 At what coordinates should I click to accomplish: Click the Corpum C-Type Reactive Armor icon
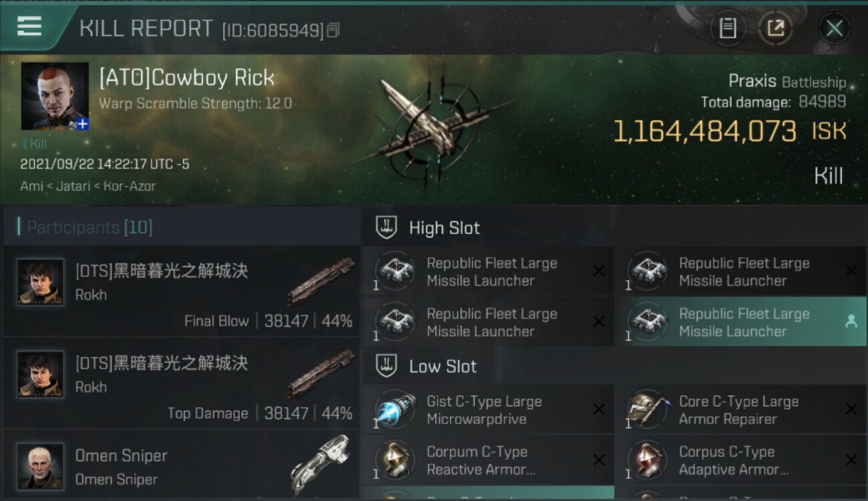pos(395,460)
